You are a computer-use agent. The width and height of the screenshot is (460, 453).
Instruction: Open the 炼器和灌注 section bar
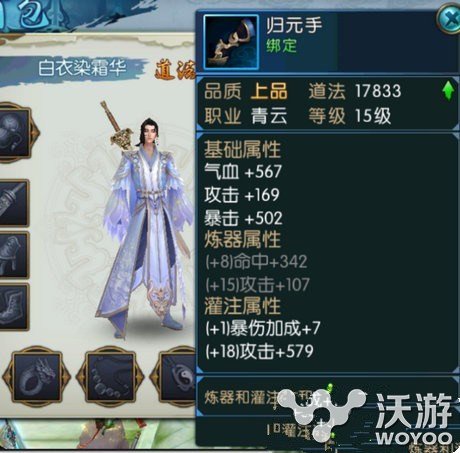pyautogui.click(x=328, y=396)
